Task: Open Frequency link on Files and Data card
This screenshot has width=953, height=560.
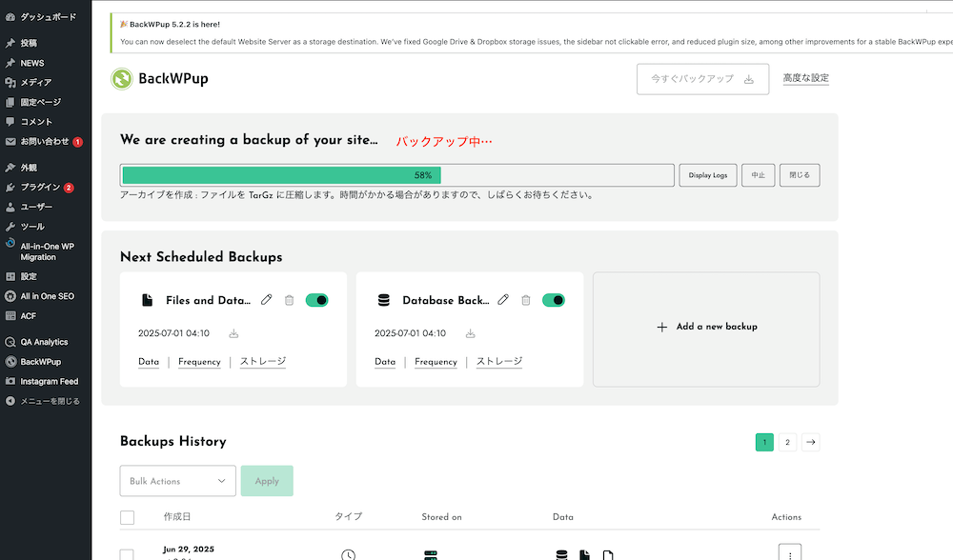Action: (x=199, y=362)
